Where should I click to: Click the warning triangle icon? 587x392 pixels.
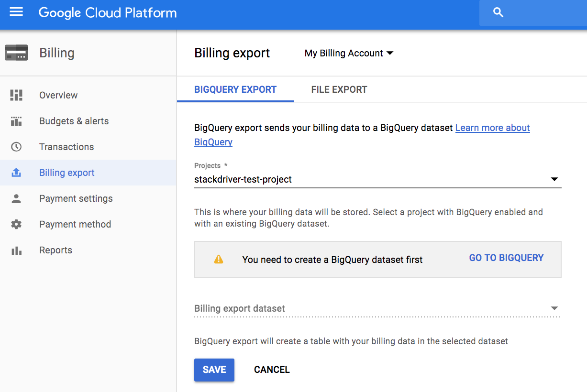(219, 260)
